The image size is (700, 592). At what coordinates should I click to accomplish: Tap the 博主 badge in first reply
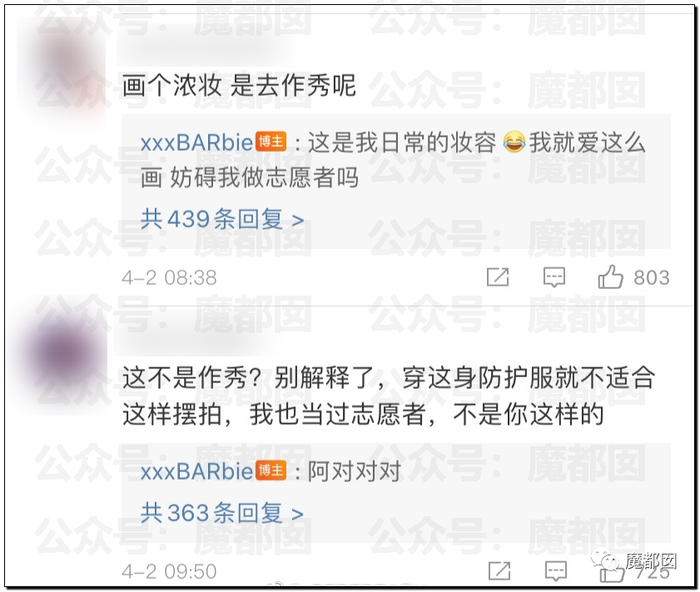click(x=271, y=142)
